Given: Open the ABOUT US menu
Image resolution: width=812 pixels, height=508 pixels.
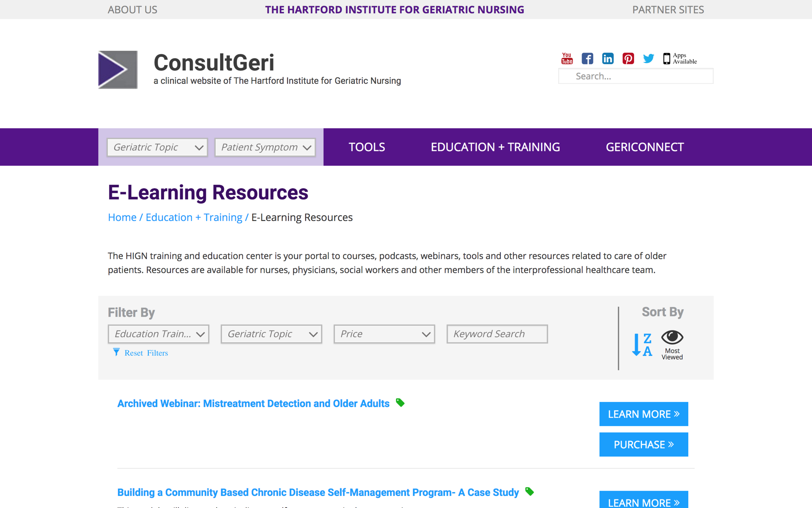Looking at the screenshot, I should click(x=133, y=10).
